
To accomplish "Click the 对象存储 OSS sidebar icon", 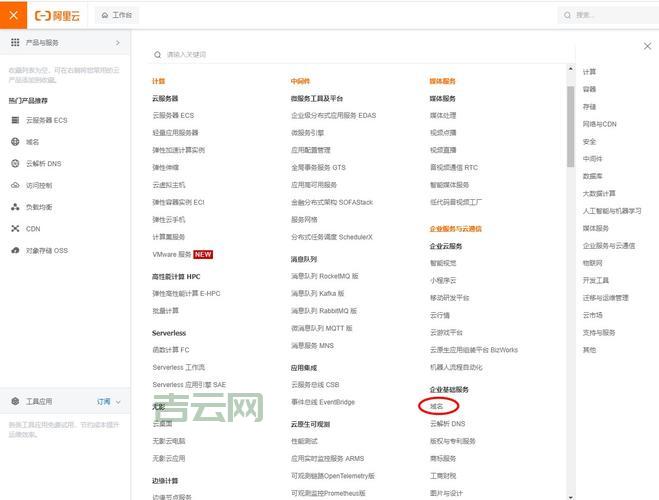I will click(15, 250).
